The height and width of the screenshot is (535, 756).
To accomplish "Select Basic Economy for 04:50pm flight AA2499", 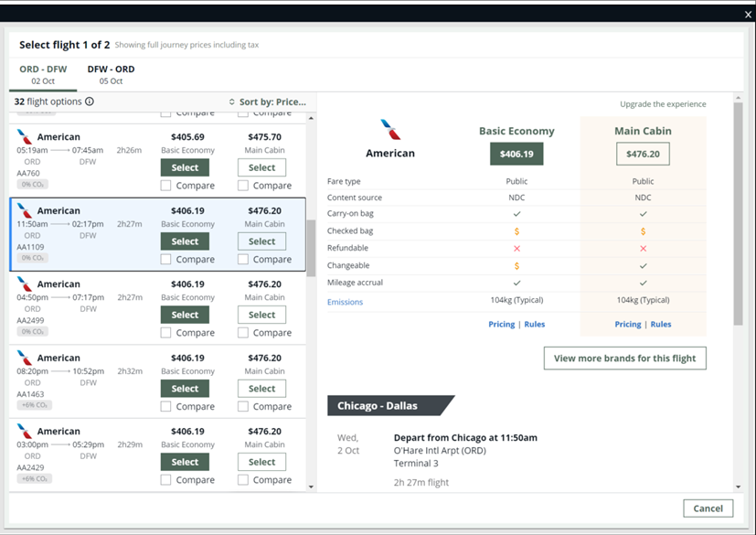I will point(185,315).
